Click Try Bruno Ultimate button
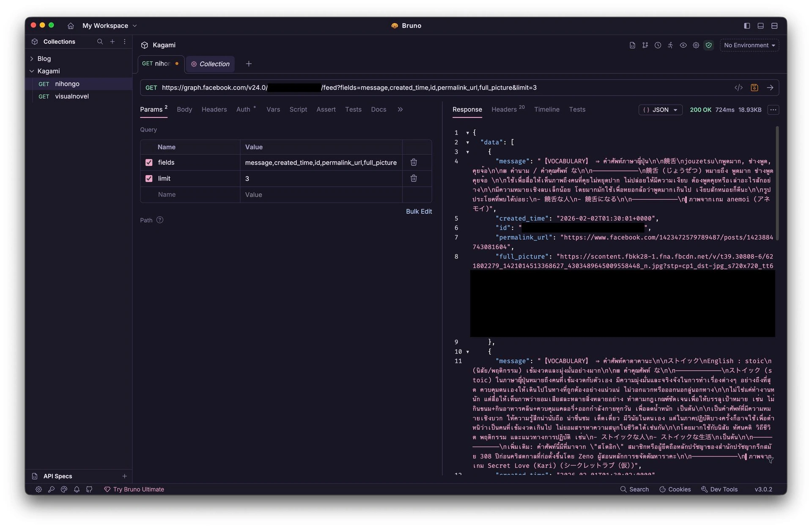The height and width of the screenshot is (528, 812). 134,489
